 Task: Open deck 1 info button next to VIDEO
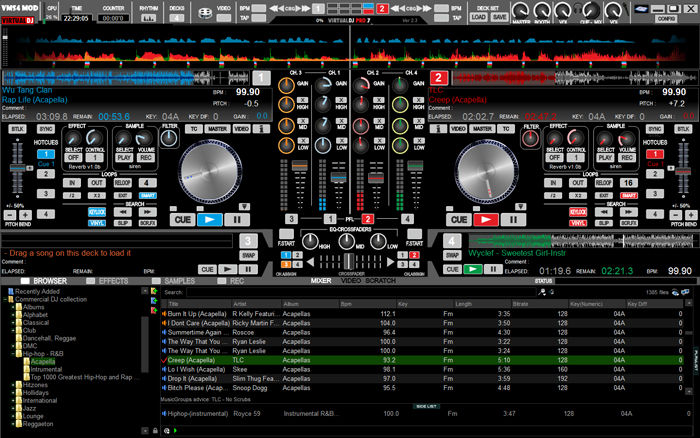pos(261,129)
